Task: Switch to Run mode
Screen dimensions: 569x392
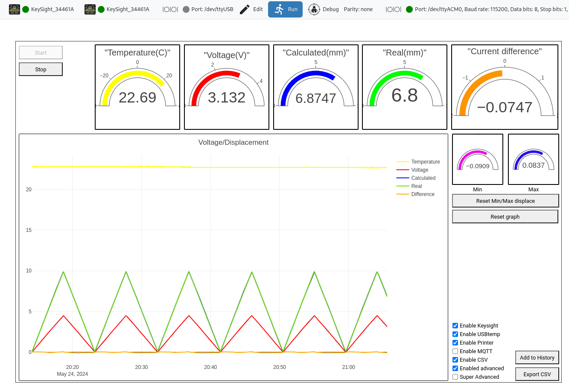Action: (x=285, y=9)
